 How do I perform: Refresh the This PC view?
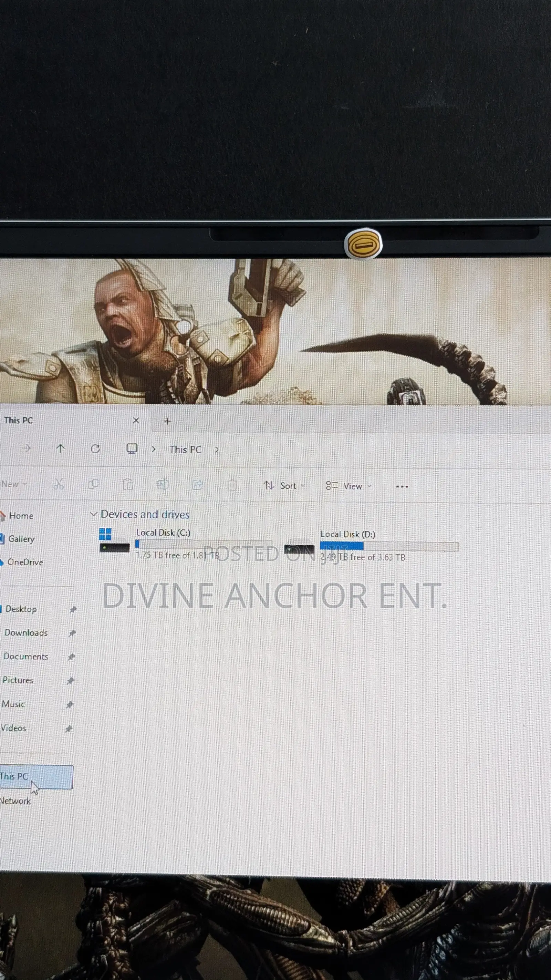(95, 449)
